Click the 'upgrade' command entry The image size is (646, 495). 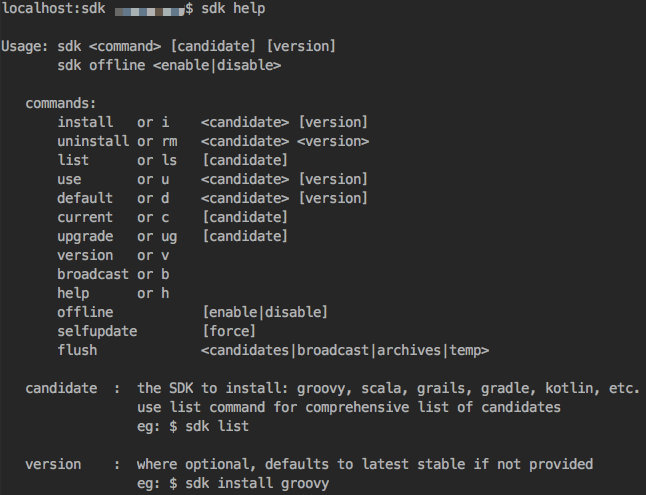coord(85,237)
